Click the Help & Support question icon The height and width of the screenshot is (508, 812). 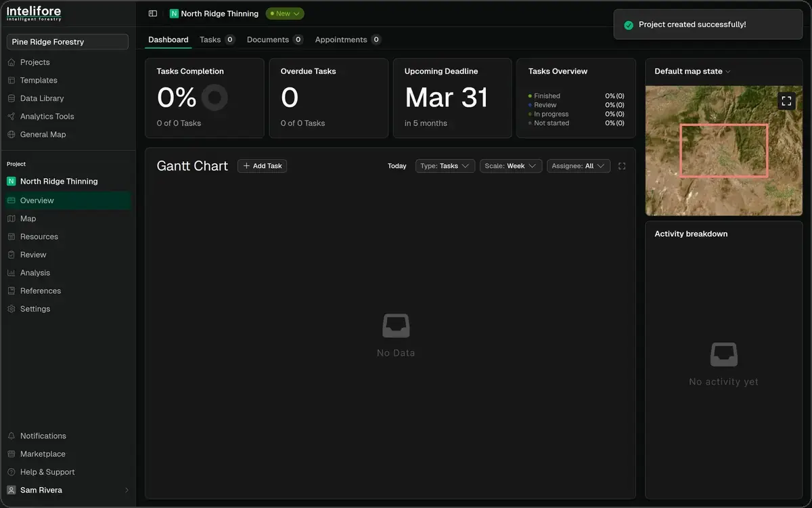tap(12, 472)
